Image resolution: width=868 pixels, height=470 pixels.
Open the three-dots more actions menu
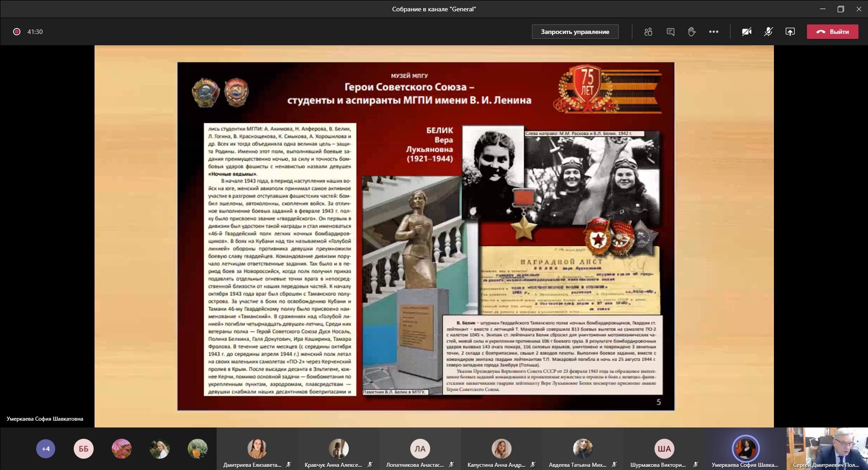(713, 32)
